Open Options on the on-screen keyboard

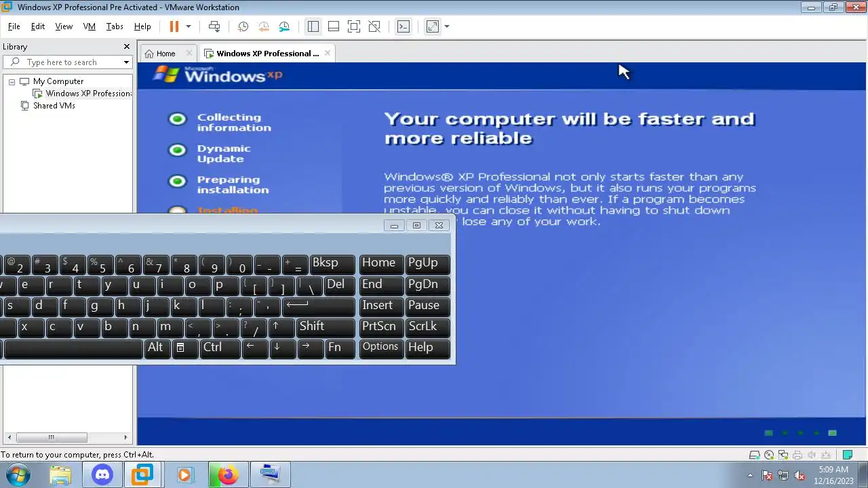pos(381,348)
